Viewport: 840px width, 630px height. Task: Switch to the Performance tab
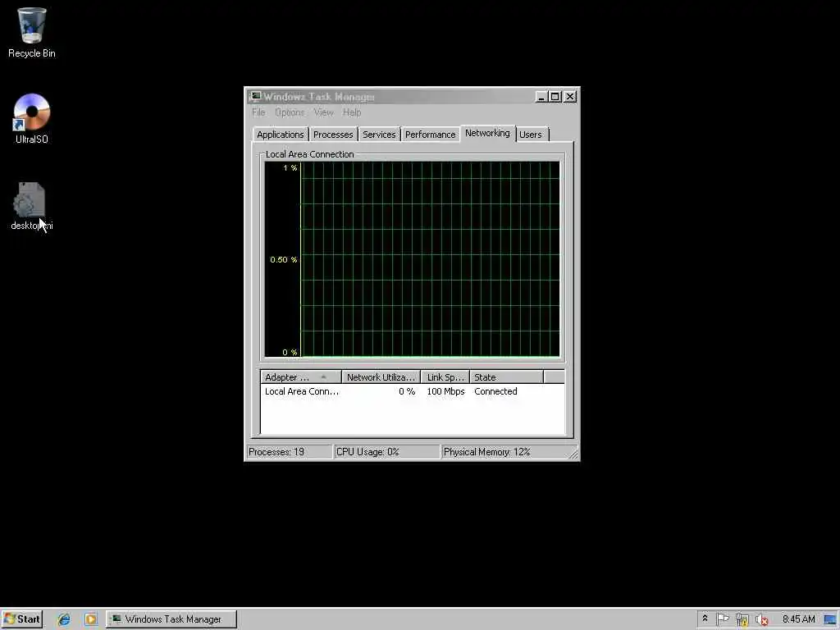[430, 135]
